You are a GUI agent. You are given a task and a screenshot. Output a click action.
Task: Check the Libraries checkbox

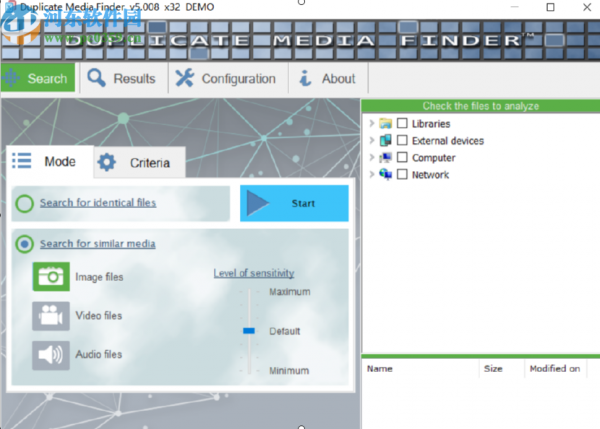(402, 123)
